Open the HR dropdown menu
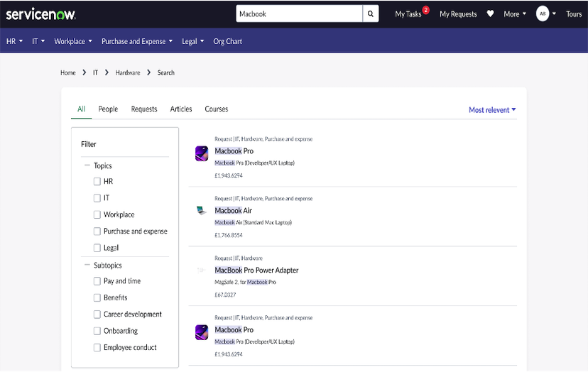The height and width of the screenshot is (372, 588). pyautogui.click(x=15, y=41)
